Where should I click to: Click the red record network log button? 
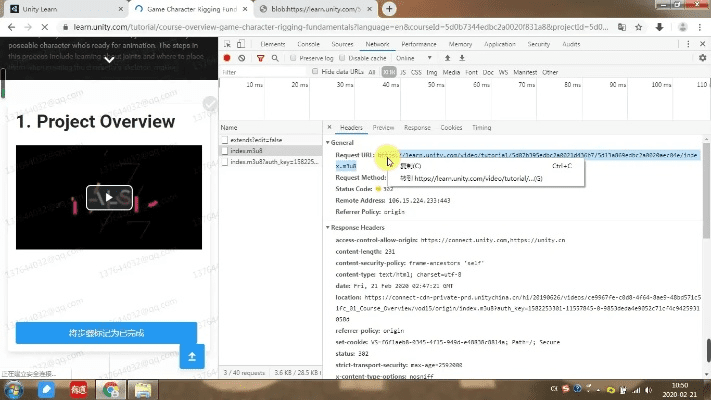point(227,58)
